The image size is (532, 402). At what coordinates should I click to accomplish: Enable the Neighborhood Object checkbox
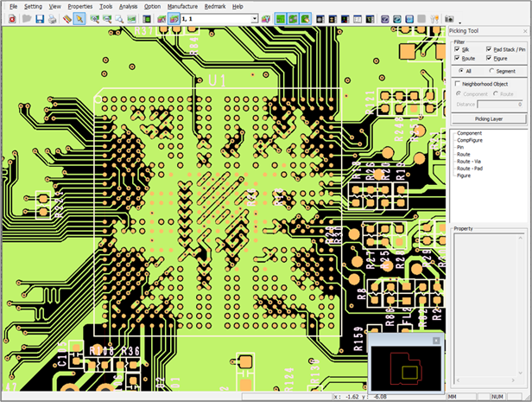pos(458,83)
